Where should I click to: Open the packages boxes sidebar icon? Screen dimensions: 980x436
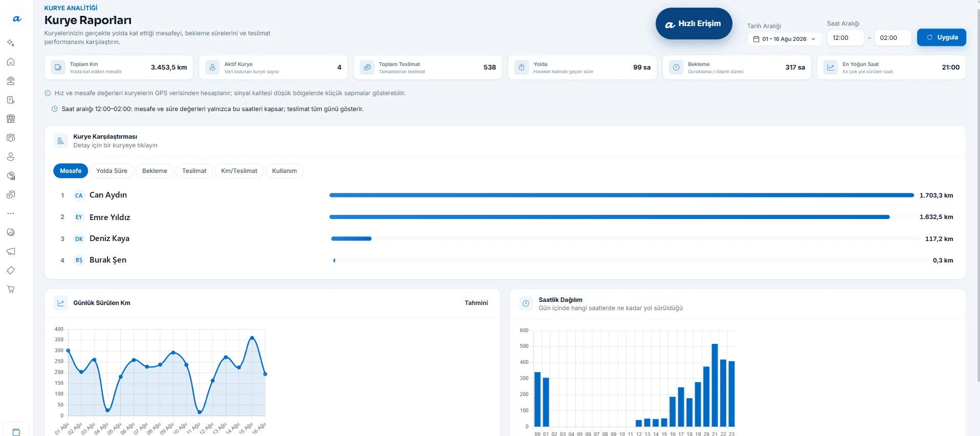pyautogui.click(x=11, y=194)
